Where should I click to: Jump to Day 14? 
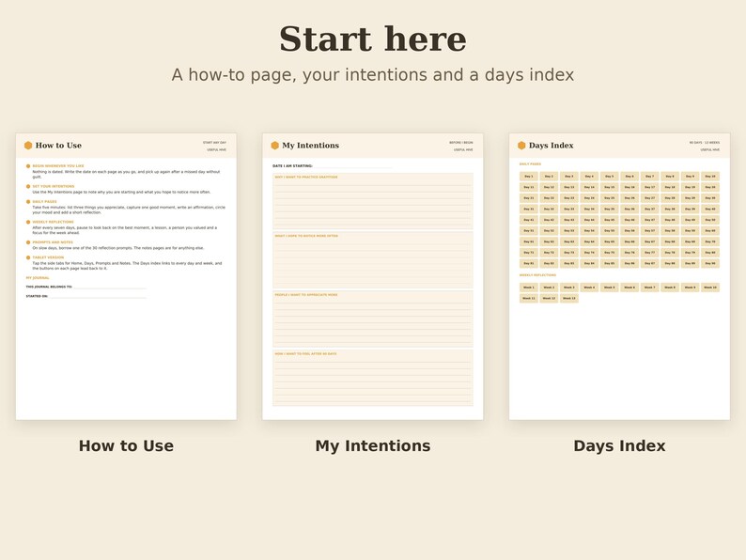[589, 188]
